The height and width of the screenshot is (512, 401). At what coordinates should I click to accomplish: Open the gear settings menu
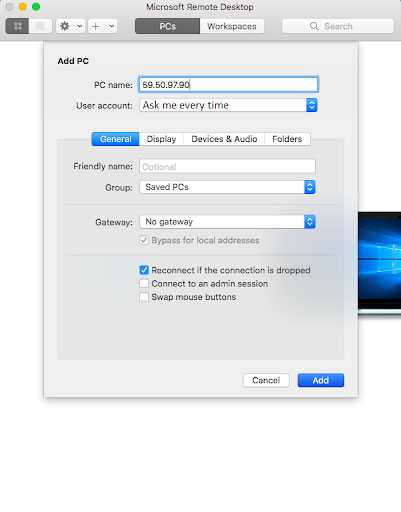[65, 26]
